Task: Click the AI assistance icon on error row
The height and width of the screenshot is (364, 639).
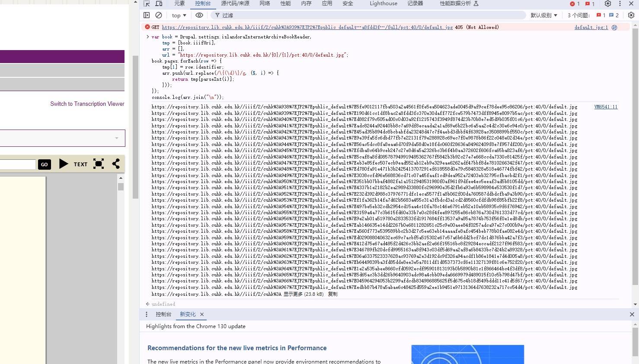Action: click(x=614, y=27)
